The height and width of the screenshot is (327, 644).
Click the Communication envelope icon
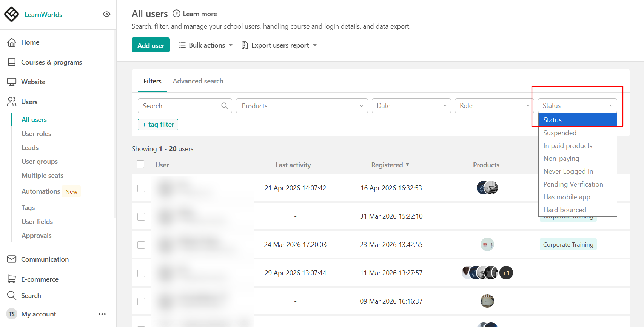(x=12, y=259)
